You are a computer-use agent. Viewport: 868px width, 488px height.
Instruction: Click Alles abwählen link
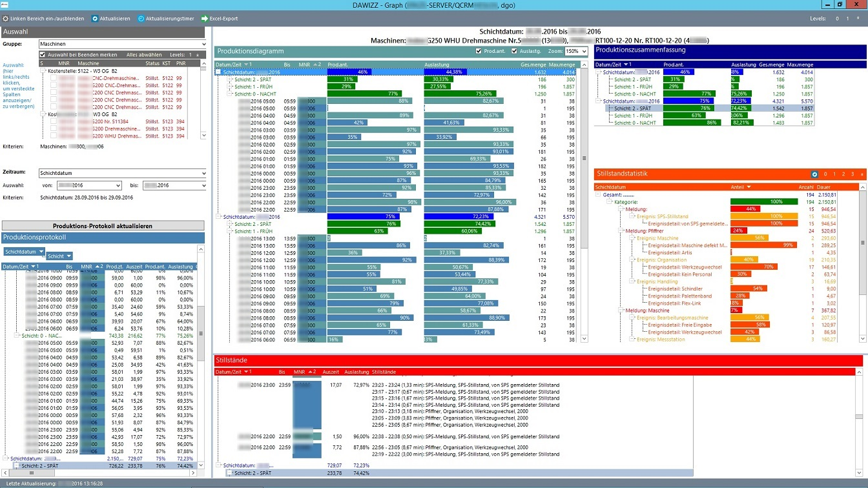(144, 55)
